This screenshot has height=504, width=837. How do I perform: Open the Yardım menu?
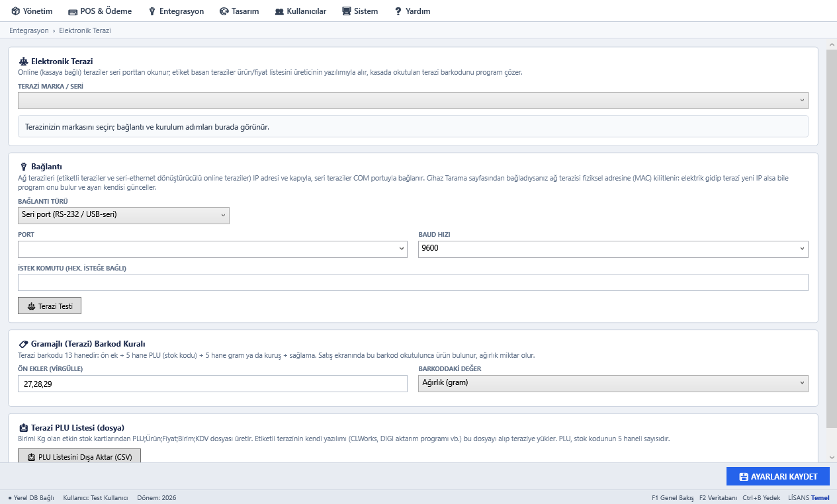(x=412, y=11)
